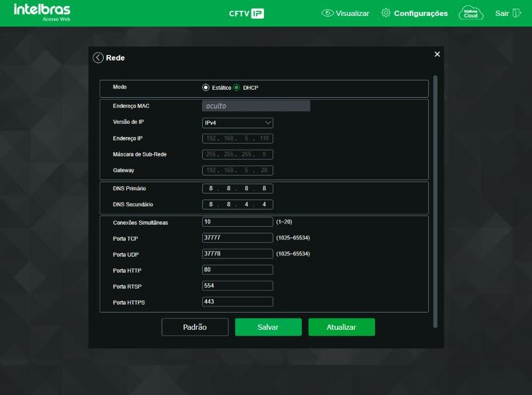532x395 pixels.
Task: Click the "Versão de IP" label
Action: click(x=128, y=122)
